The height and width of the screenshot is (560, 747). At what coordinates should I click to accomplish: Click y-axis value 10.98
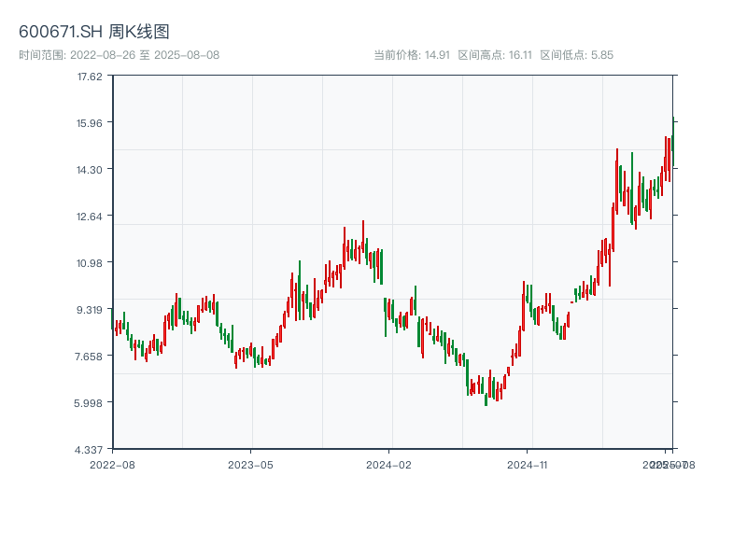[x=90, y=263]
